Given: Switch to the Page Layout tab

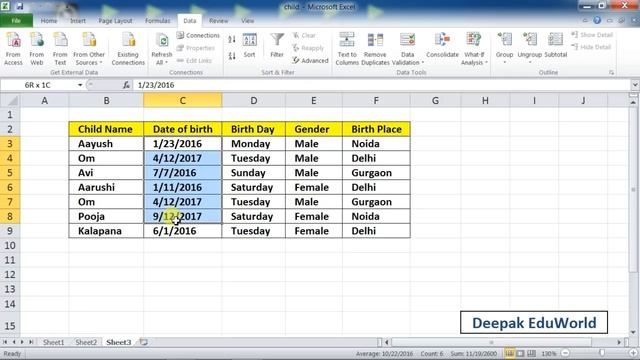Looking at the screenshot, I should pos(115,20).
